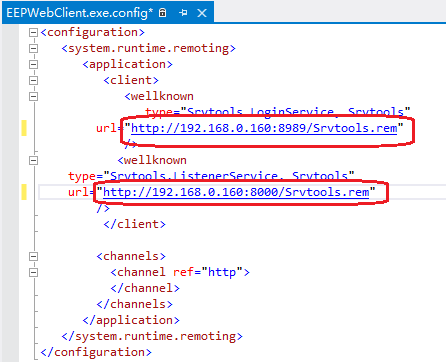Close the EEPWebClient.exe.config tab
Image resolution: width=446 pixels, height=362 pixels.
point(202,13)
